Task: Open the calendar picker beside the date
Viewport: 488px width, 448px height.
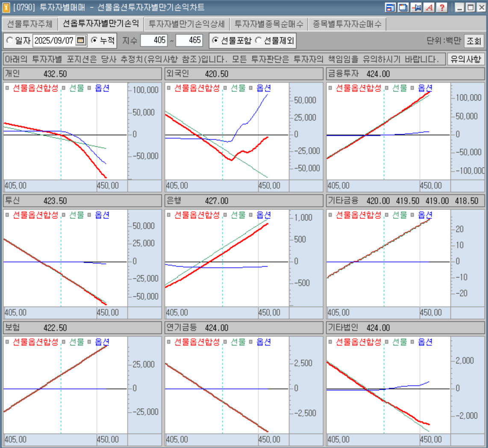Action: click(81, 41)
